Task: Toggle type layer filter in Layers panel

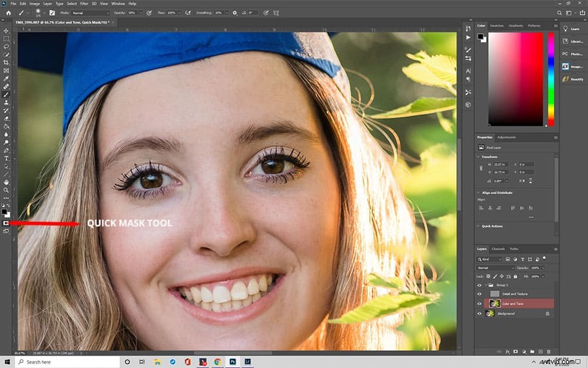Action: [x=523, y=259]
